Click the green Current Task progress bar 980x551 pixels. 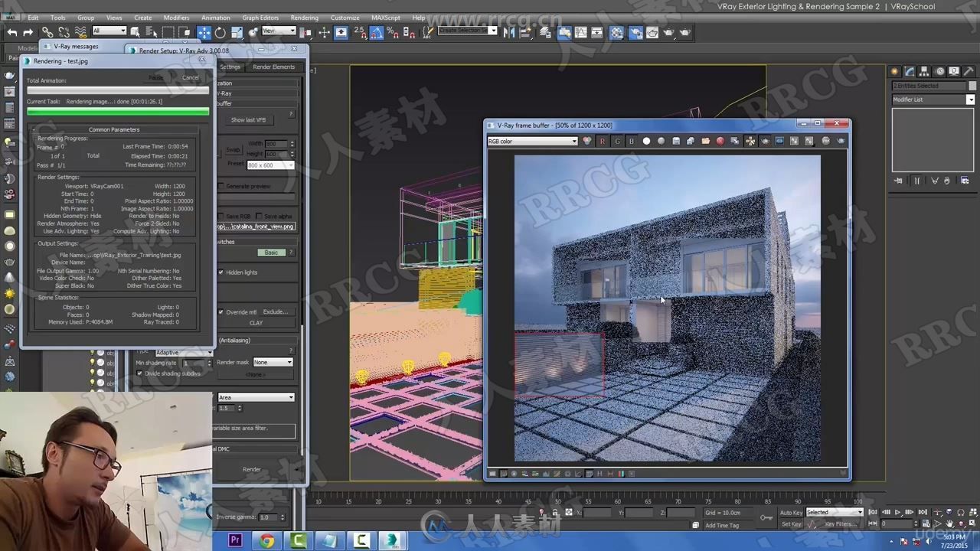(x=117, y=112)
